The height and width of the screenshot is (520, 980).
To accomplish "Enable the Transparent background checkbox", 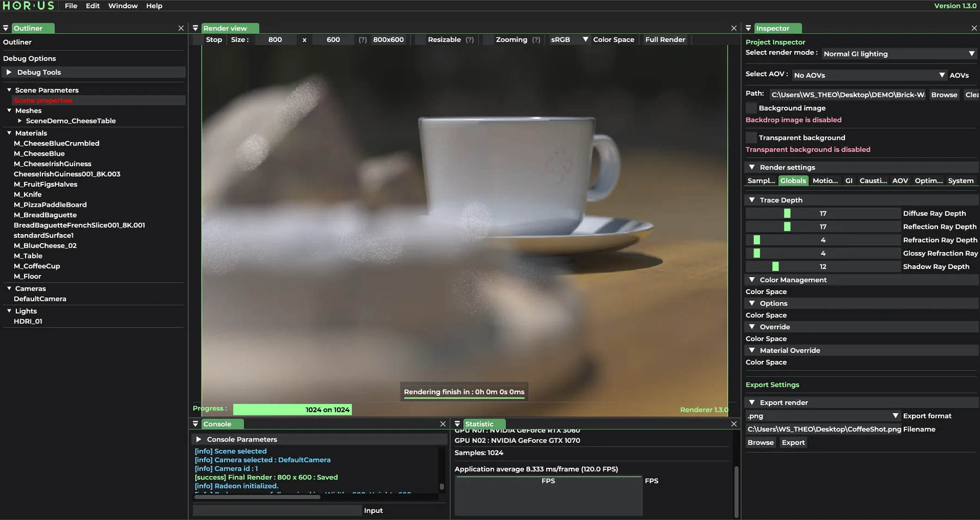I will [x=751, y=137].
